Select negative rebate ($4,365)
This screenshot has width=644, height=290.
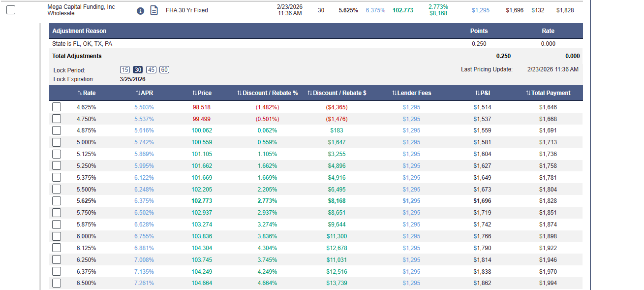click(x=337, y=107)
